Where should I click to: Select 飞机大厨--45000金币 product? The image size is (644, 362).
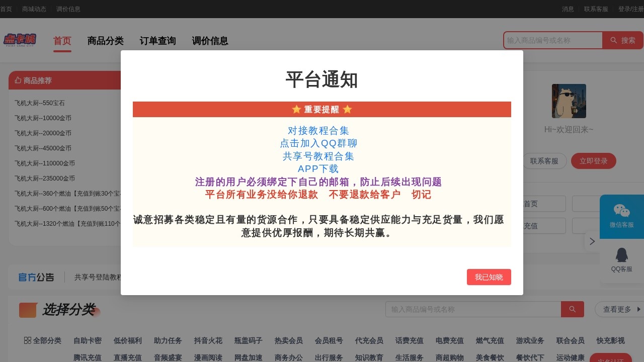point(43,148)
